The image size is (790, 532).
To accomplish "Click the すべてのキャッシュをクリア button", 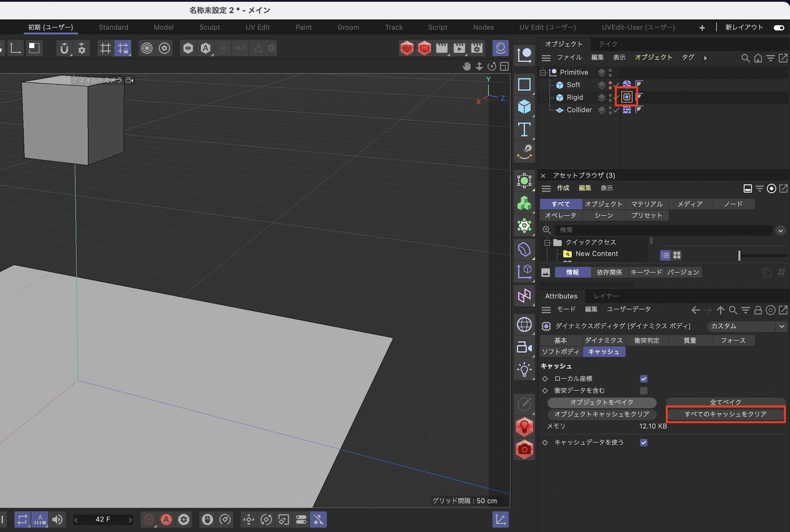I will (725, 414).
